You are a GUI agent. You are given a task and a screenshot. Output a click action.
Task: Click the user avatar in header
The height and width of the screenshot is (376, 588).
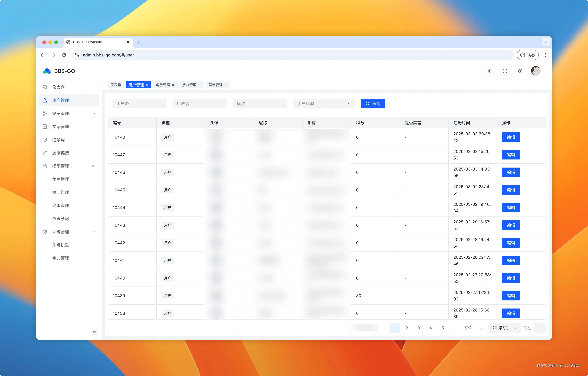tap(535, 71)
